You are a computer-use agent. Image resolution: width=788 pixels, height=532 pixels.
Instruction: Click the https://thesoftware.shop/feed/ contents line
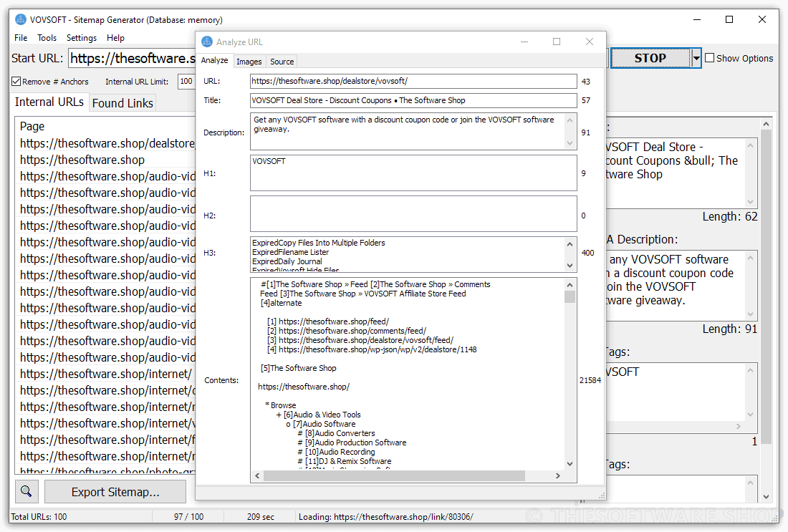(x=328, y=321)
